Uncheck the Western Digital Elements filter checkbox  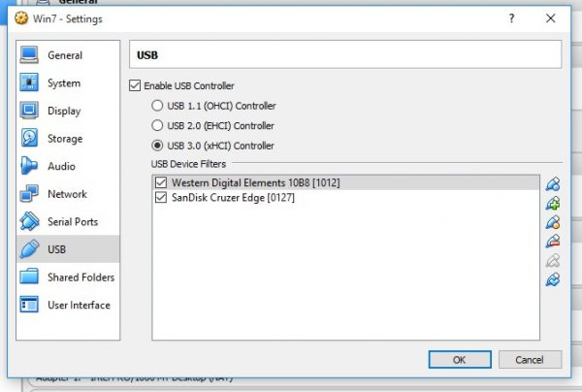(x=161, y=182)
